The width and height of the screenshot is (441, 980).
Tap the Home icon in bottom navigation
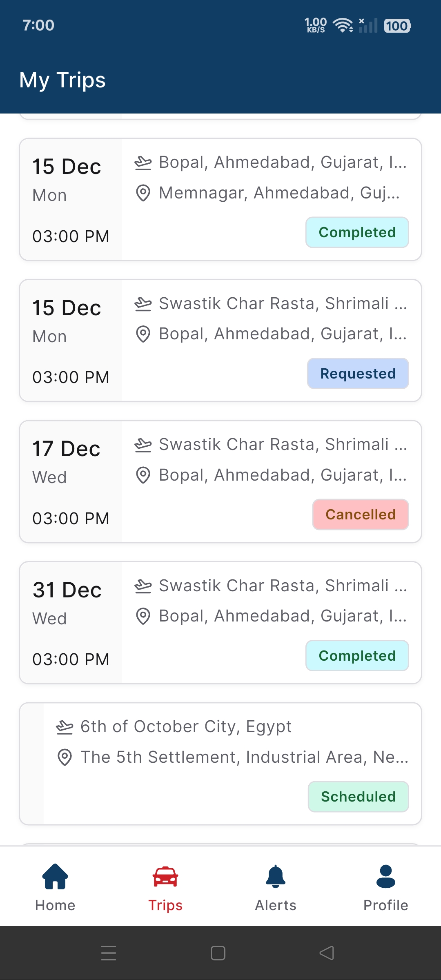[x=55, y=876]
